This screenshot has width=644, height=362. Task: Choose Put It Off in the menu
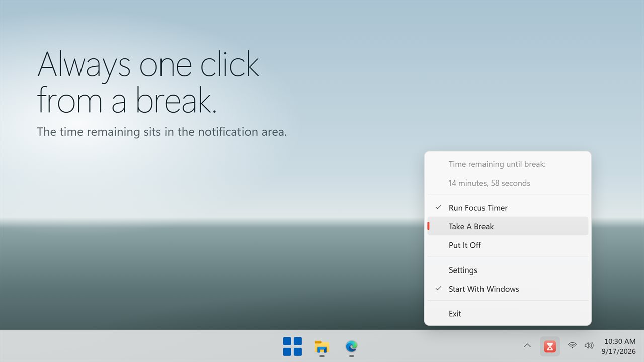[x=508, y=245]
